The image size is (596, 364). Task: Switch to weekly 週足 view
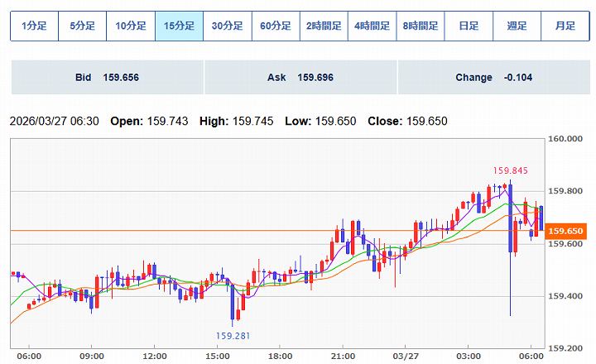pyautogui.click(x=517, y=26)
